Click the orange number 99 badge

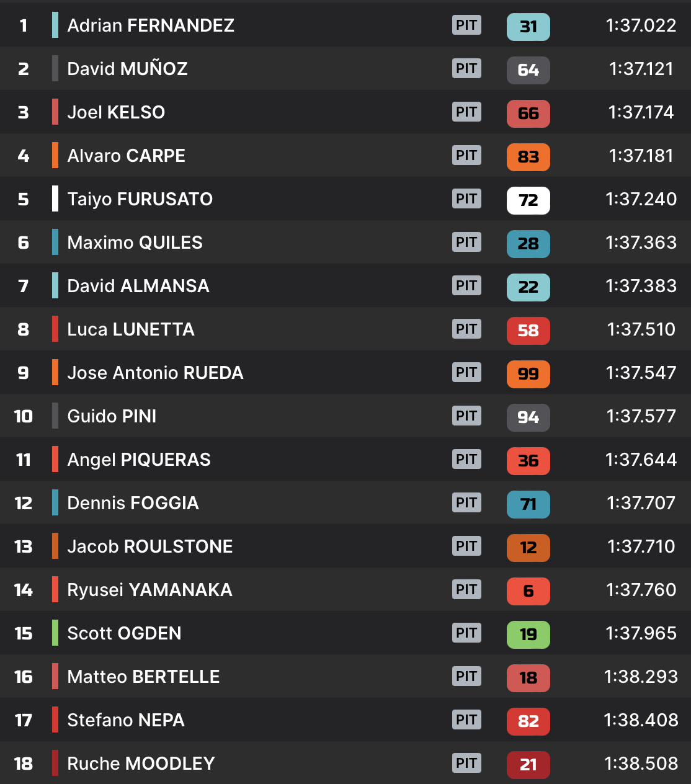[528, 374]
